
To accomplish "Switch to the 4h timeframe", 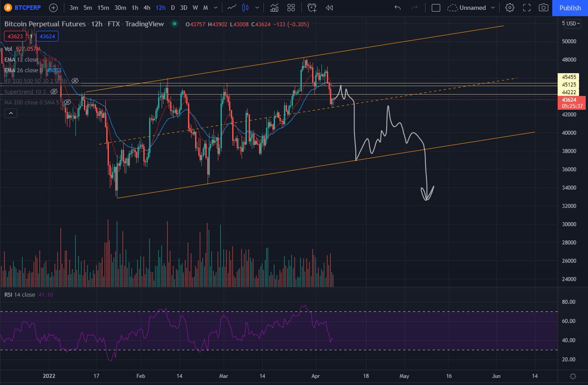I will pos(147,8).
